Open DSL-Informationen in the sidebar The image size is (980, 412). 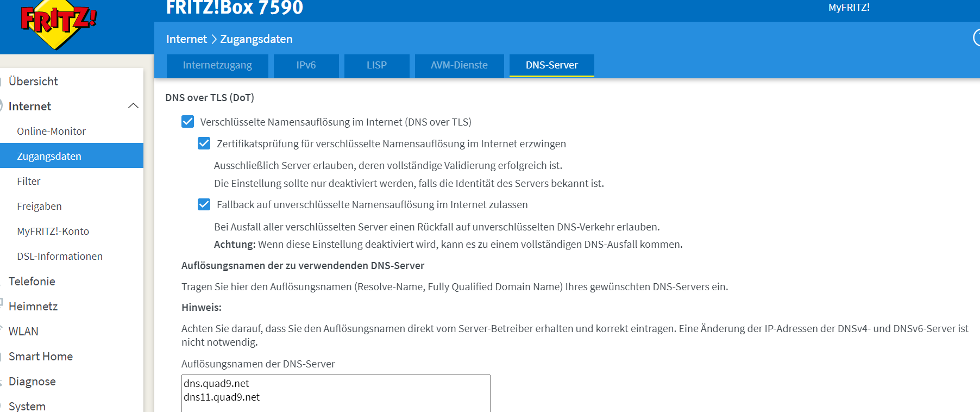pos(60,256)
